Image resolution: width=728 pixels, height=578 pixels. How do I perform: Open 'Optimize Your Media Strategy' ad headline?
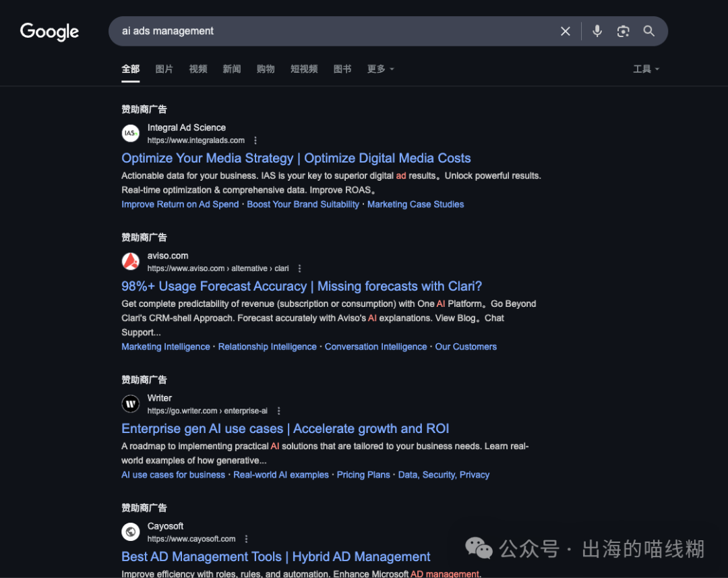tap(296, 158)
